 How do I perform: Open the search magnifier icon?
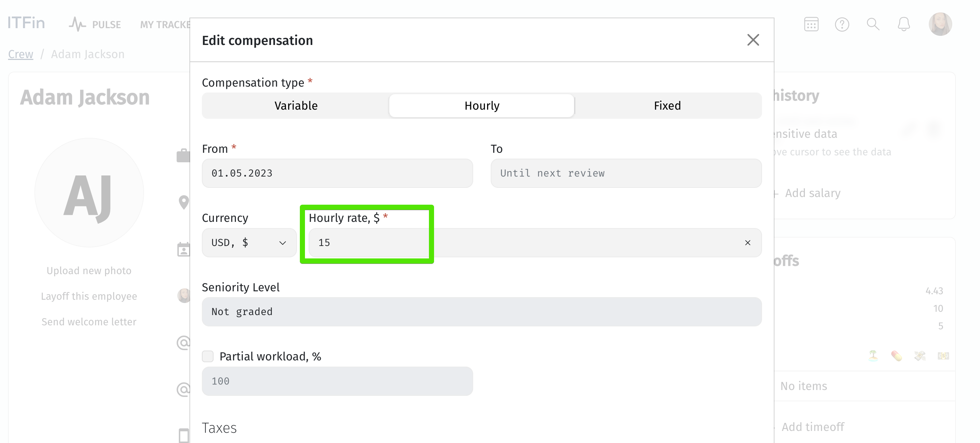click(x=873, y=24)
